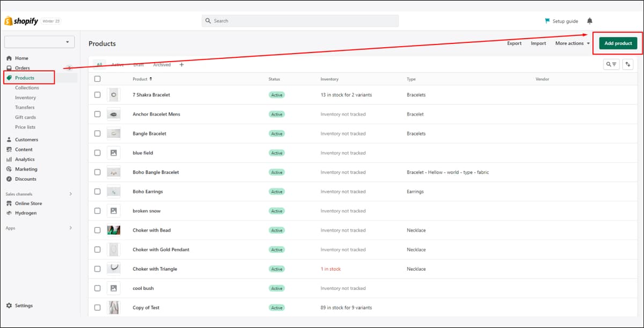Screen dimensions: 644x328
Task: Open the store selector dropdown
Action: [x=39, y=42]
